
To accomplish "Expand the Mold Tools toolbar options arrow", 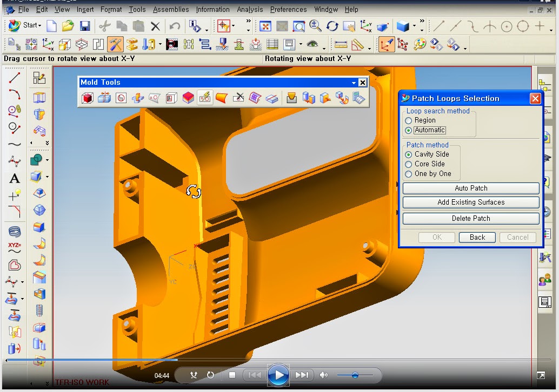I will pos(354,83).
